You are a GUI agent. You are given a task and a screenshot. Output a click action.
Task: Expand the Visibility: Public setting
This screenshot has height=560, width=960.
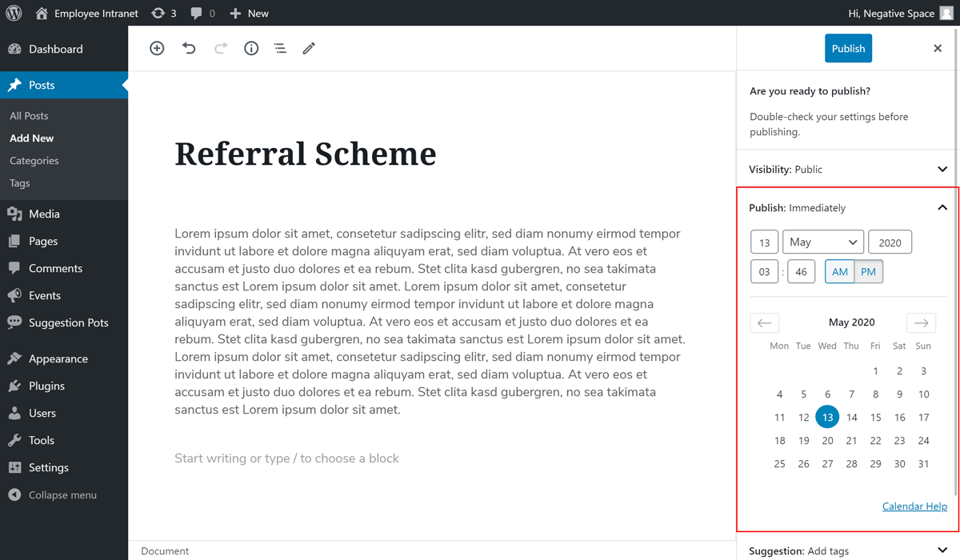(942, 169)
